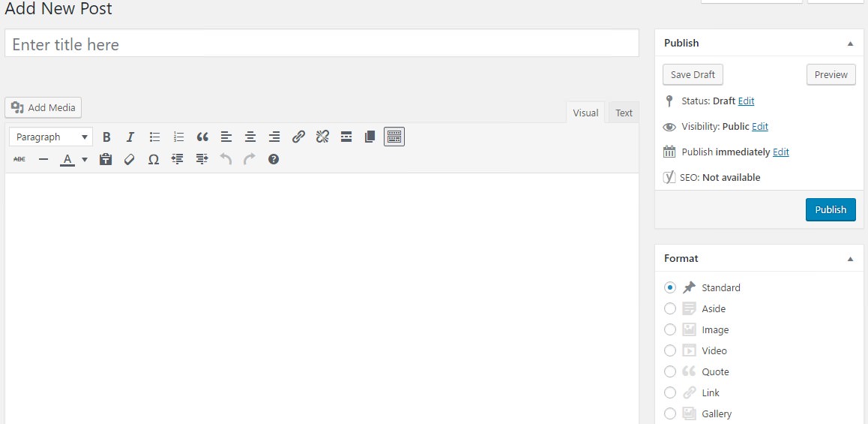868x424 pixels.
Task: Collapse the Publish panel arrow
Action: [850, 44]
